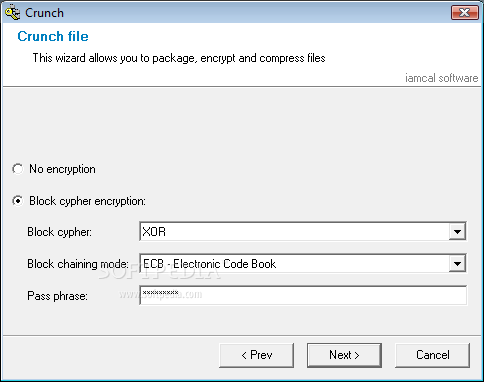Open the Block cypher dropdown arrow
The height and width of the screenshot is (382, 484).
[457, 231]
